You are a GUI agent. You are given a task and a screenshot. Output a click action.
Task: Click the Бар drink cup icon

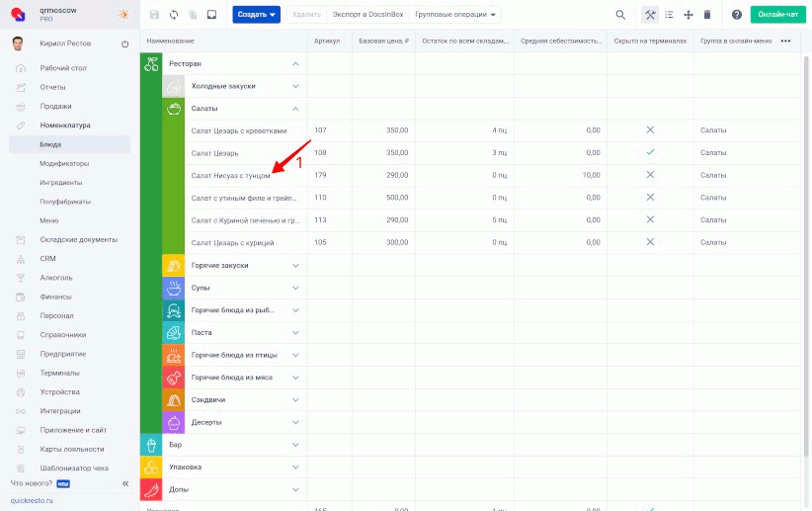point(151,445)
